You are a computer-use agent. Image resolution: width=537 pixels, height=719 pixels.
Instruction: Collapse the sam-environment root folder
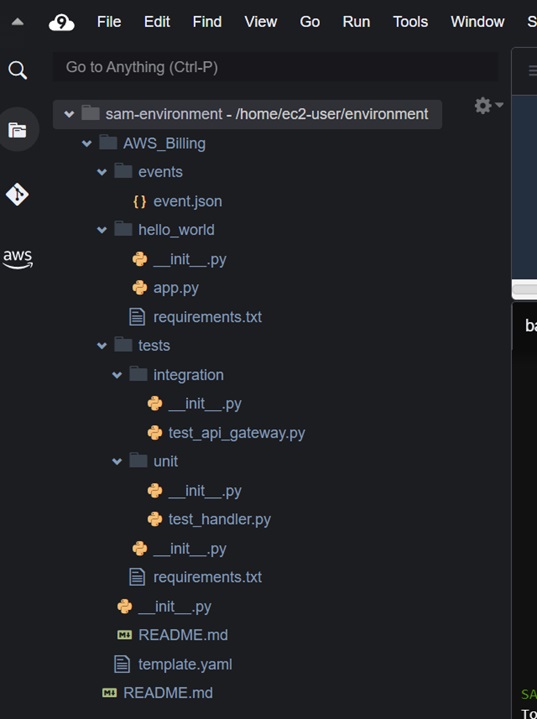(x=69, y=114)
